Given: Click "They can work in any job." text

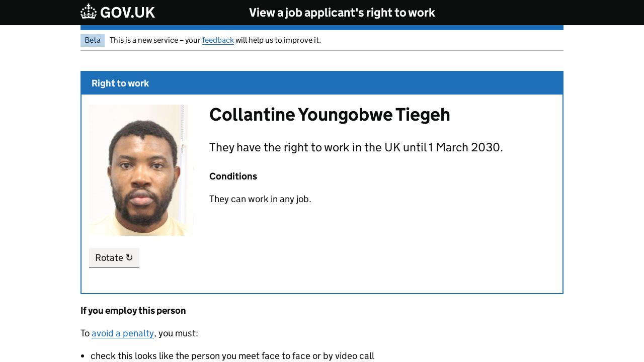Looking at the screenshot, I should [x=260, y=199].
